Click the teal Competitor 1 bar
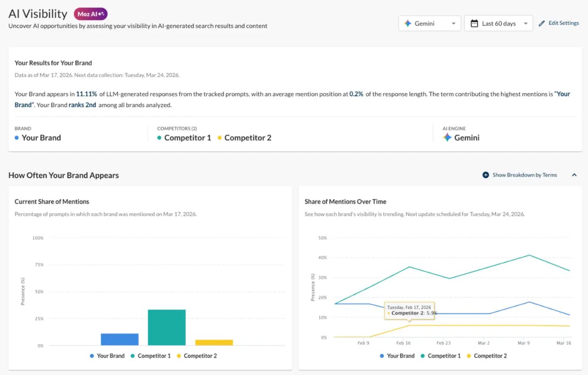The width and height of the screenshot is (588, 375). [167, 328]
